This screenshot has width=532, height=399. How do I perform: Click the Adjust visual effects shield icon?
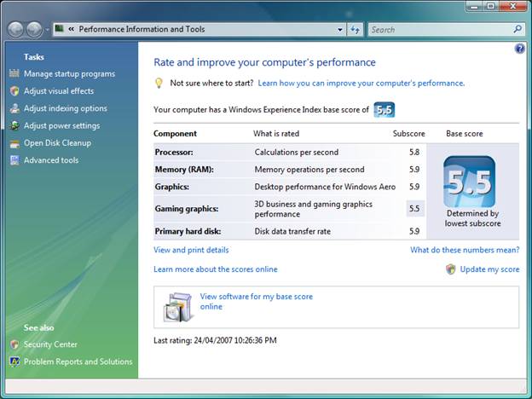click(x=14, y=91)
